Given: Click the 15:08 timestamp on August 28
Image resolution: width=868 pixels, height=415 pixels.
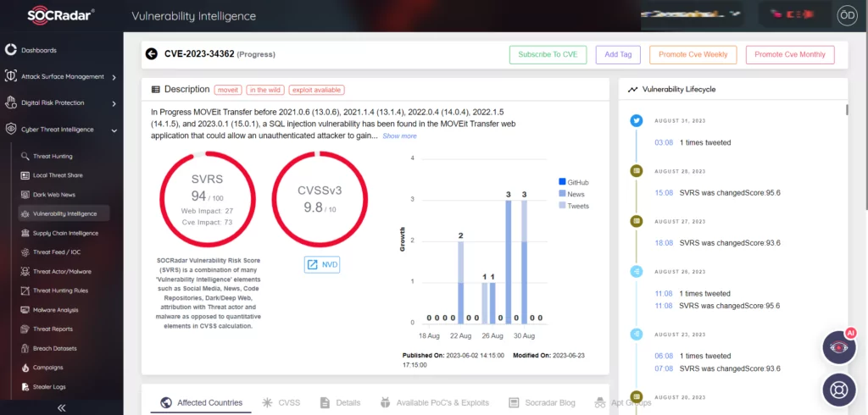Looking at the screenshot, I should [x=664, y=193].
